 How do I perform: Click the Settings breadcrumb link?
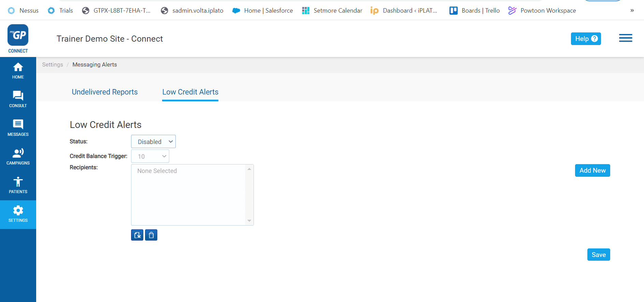tap(53, 65)
